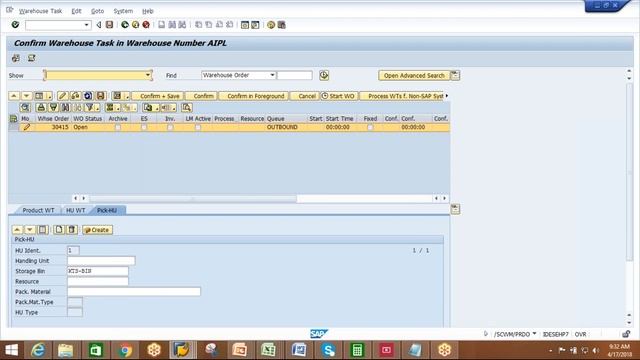The image size is (640, 360).
Task: Click the new document icon in Pick-HU toolbar
Action: pyautogui.click(x=59, y=230)
